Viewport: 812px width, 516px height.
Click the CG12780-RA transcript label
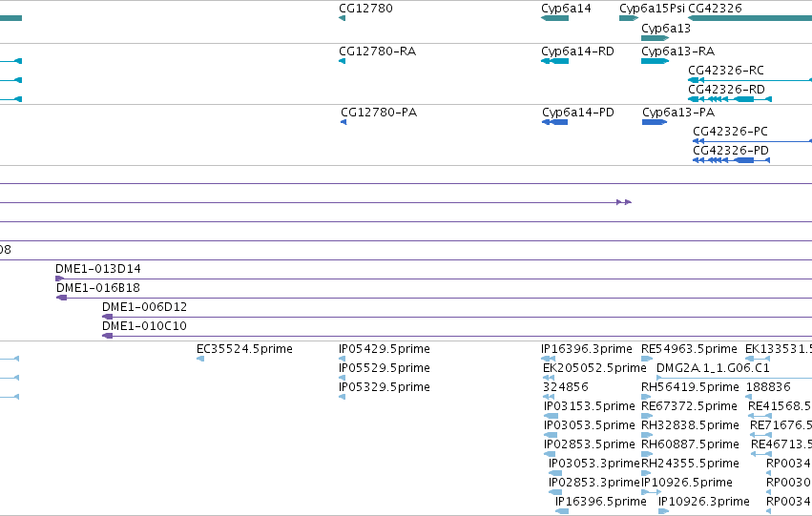(x=378, y=52)
